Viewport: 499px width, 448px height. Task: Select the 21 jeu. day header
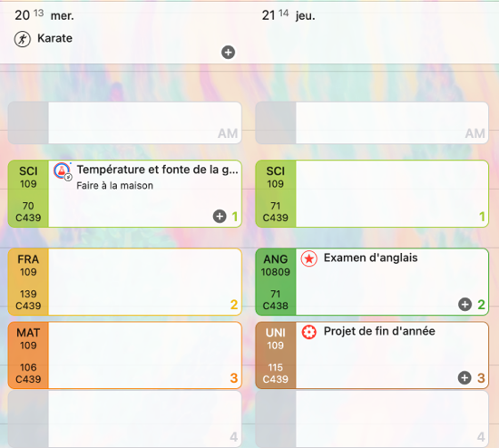tap(289, 15)
